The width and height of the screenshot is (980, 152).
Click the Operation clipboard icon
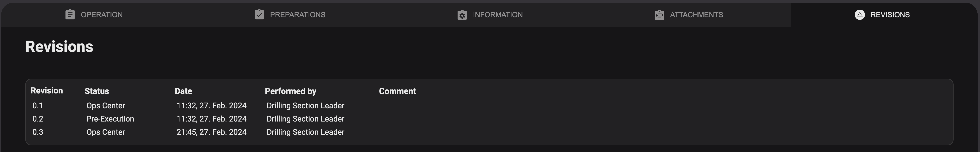click(70, 14)
